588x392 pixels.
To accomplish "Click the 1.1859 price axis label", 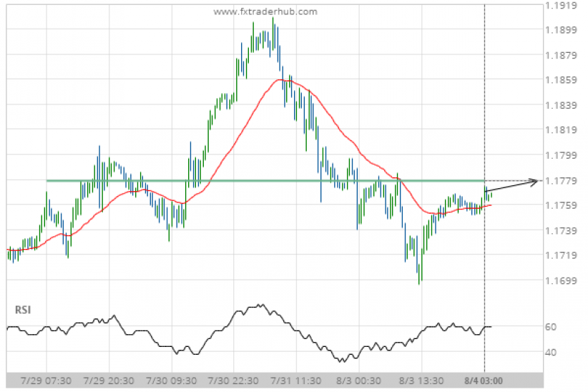I will point(561,80).
